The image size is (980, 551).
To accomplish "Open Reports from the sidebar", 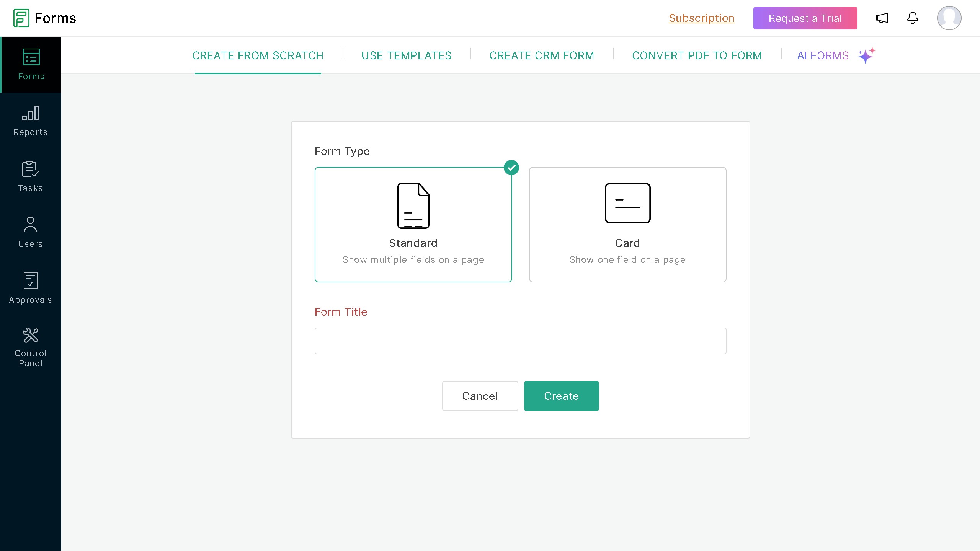I will coord(31,121).
